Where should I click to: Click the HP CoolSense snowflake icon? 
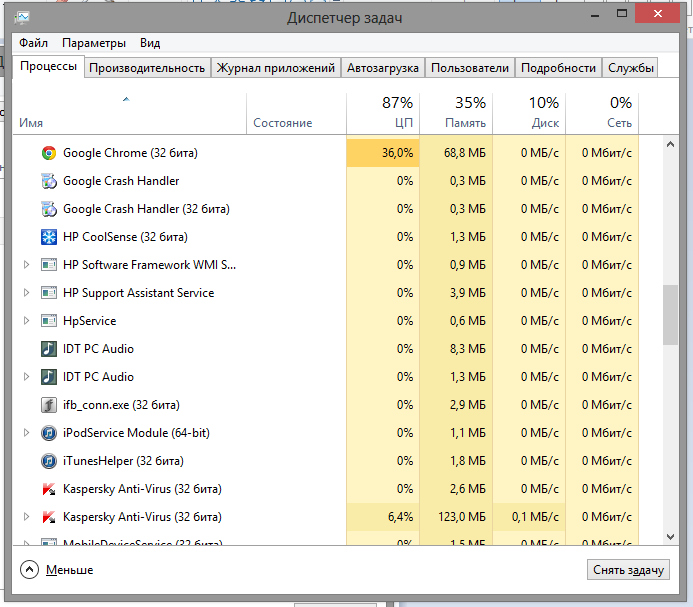click(49, 237)
